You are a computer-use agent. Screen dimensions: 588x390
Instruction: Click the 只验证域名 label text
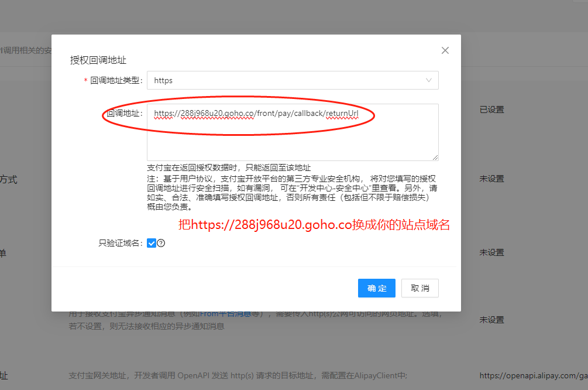point(121,243)
